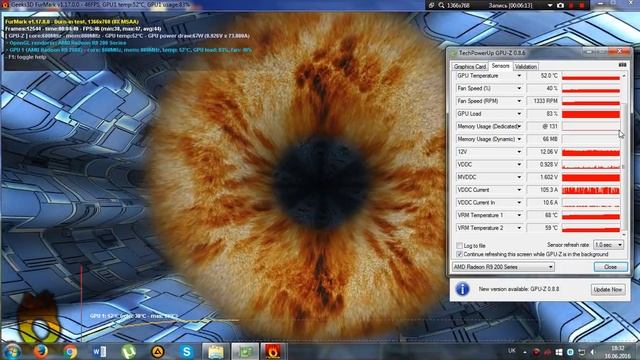Open Fan Speed (RPM) sensor dropdown
The height and width of the screenshot is (360, 640).
519,101
